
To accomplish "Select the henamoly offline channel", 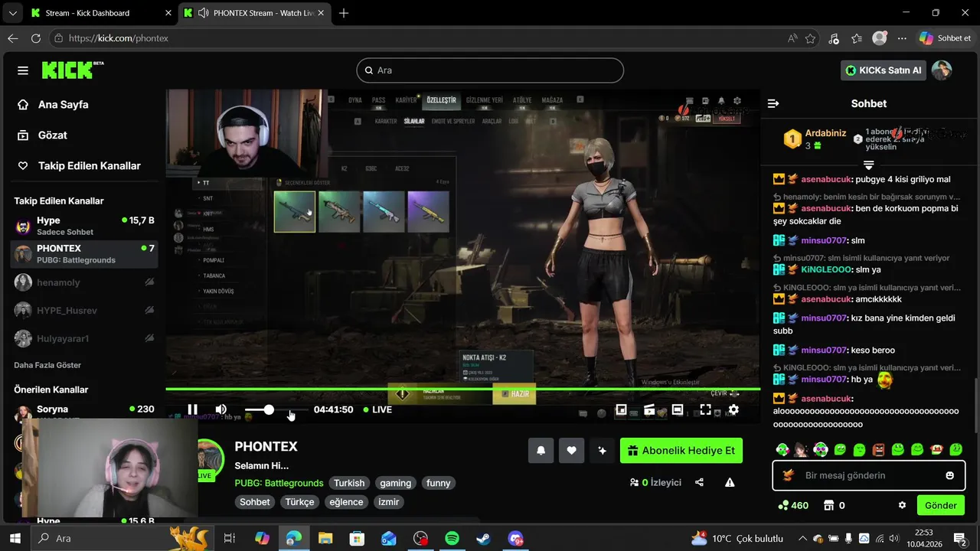I will point(84,282).
